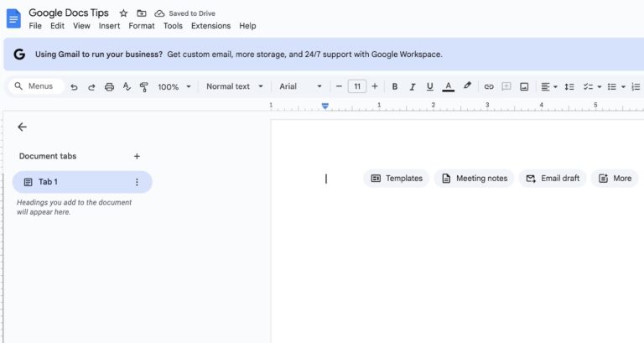
Task: Open the Google Docs home icon
Action: pyautogui.click(x=13, y=19)
